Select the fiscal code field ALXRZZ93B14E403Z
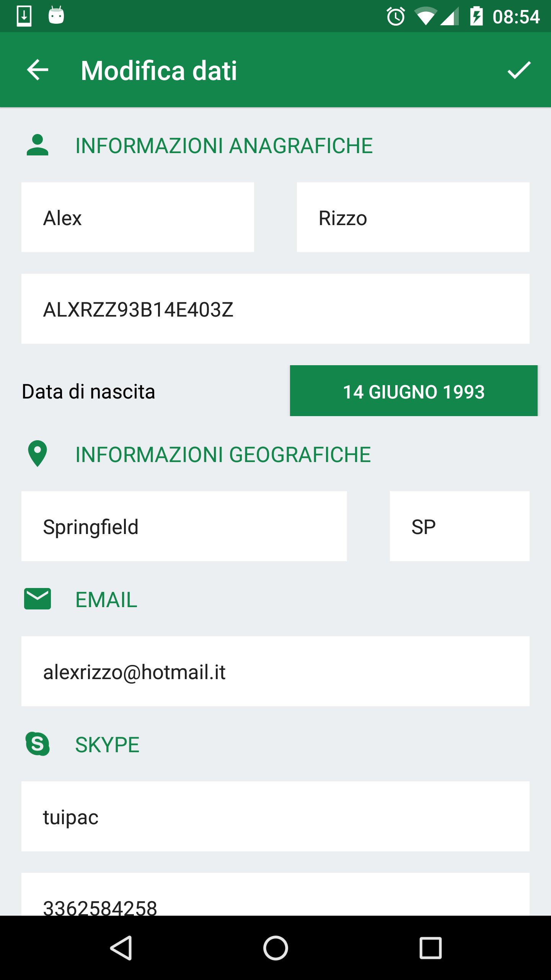The height and width of the screenshot is (980, 551). (275, 309)
